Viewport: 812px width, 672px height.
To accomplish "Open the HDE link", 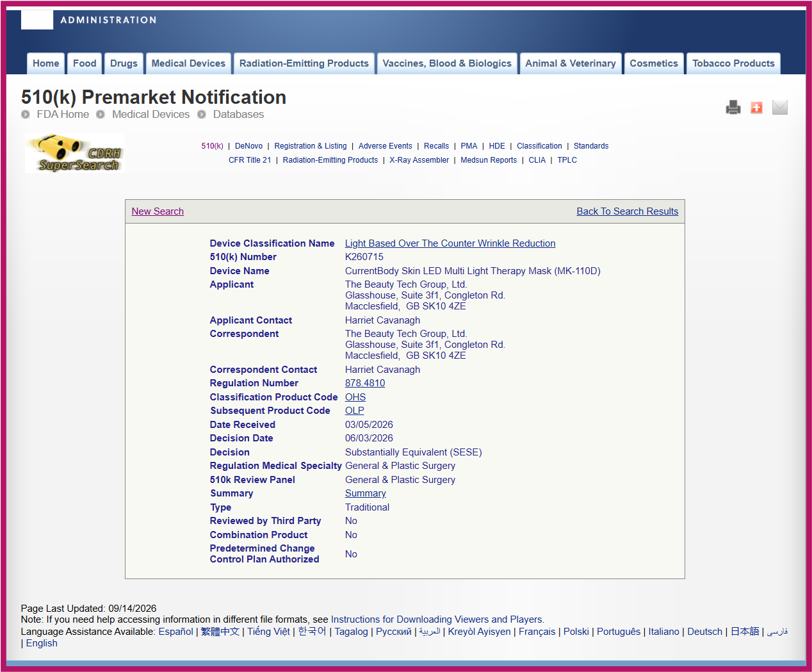I will click(497, 146).
